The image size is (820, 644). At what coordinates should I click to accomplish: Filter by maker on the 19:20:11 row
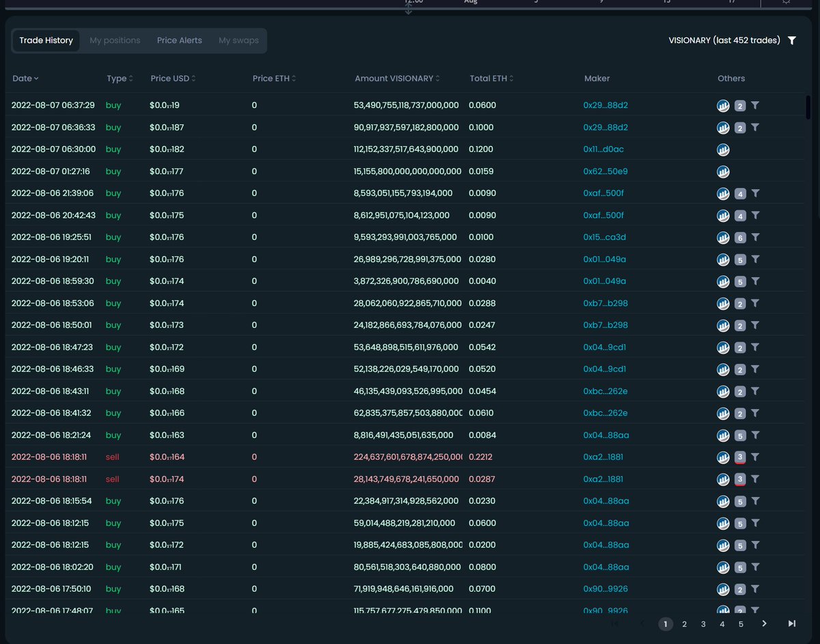coord(755,260)
